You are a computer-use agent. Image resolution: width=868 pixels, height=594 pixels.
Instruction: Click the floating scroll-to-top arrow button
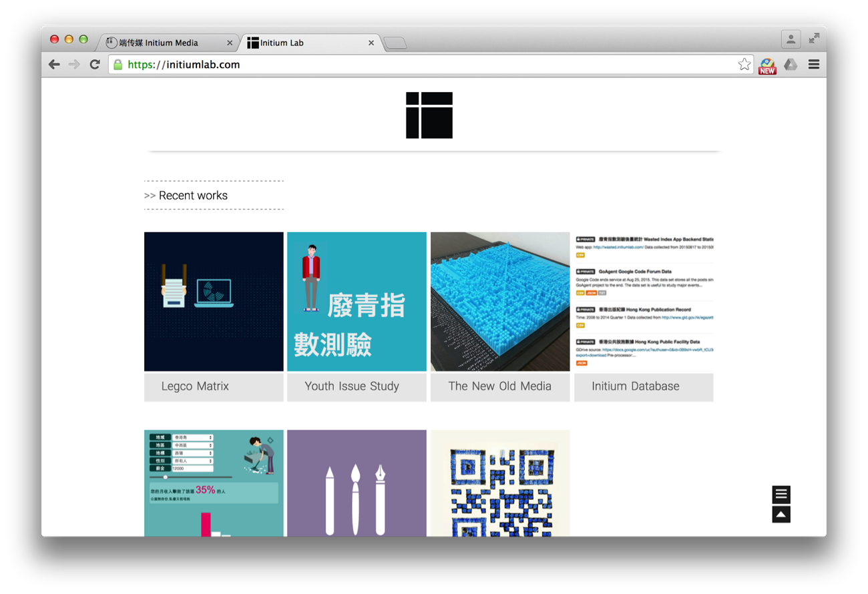coord(781,515)
